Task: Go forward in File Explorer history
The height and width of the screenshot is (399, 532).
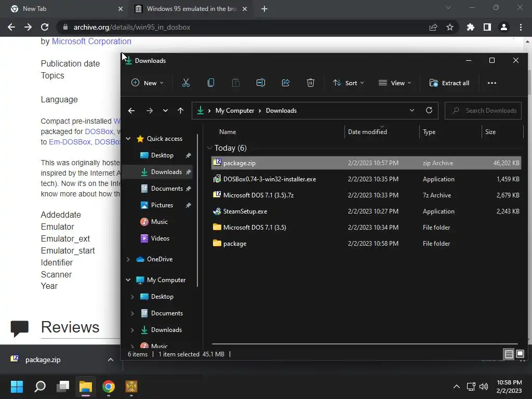Action: 149,111
